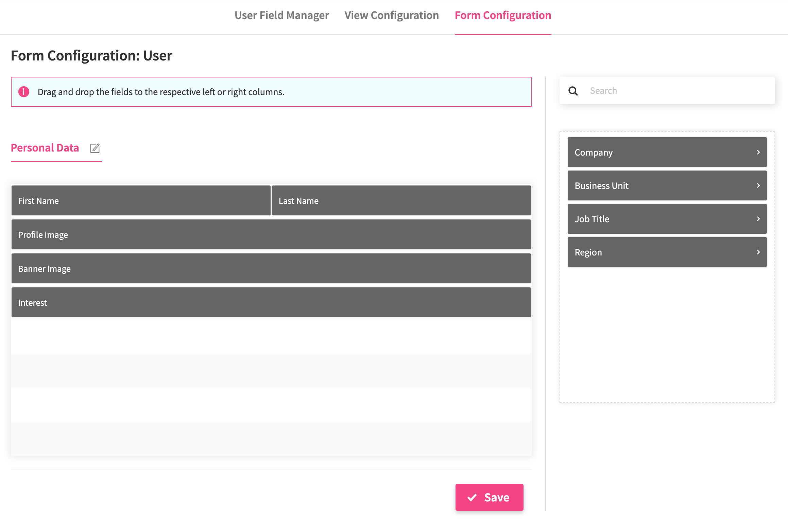This screenshot has width=788, height=532.
Task: Select the Last Name field block
Action: [x=401, y=200]
